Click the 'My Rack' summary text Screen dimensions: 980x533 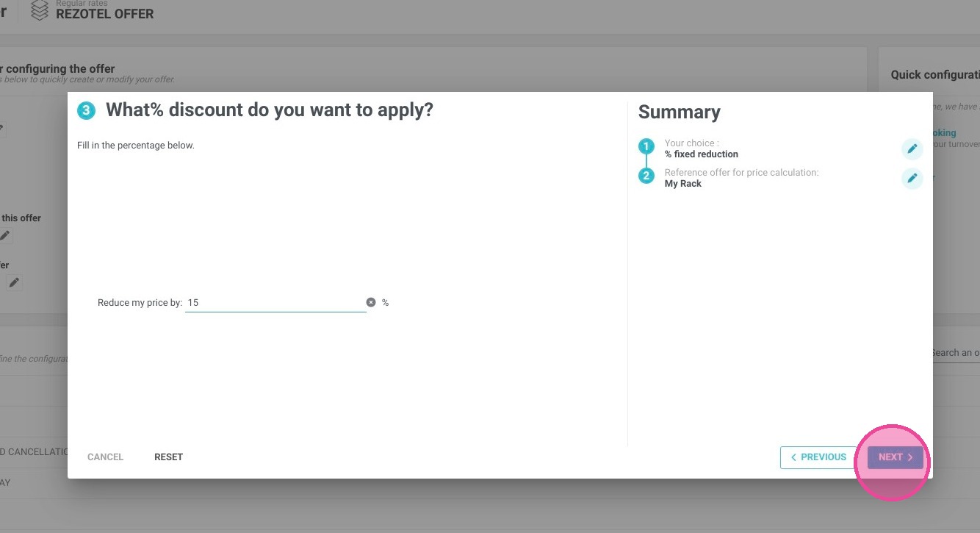[x=683, y=184]
